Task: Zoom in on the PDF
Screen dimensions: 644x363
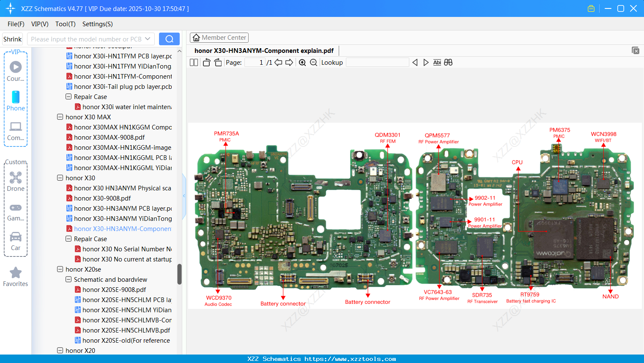Action: pos(302,63)
